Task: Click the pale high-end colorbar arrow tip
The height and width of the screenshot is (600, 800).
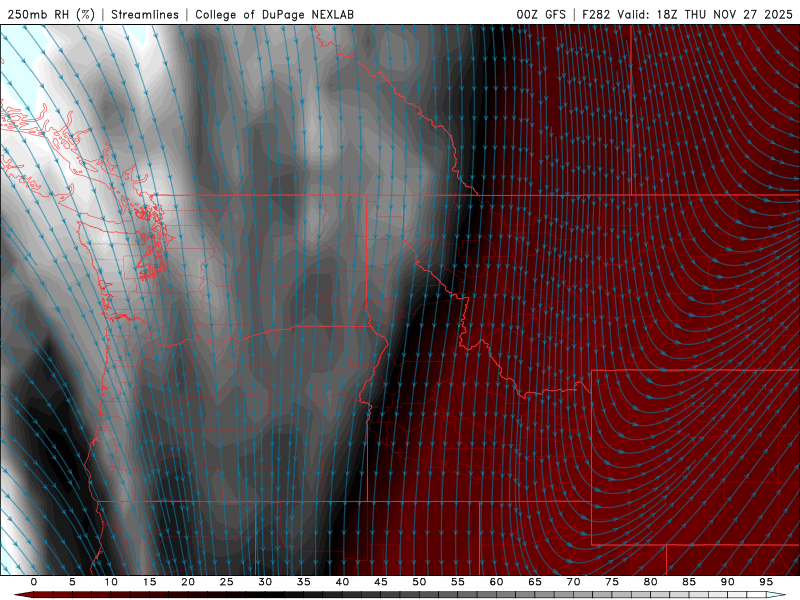Action: [x=776, y=595]
